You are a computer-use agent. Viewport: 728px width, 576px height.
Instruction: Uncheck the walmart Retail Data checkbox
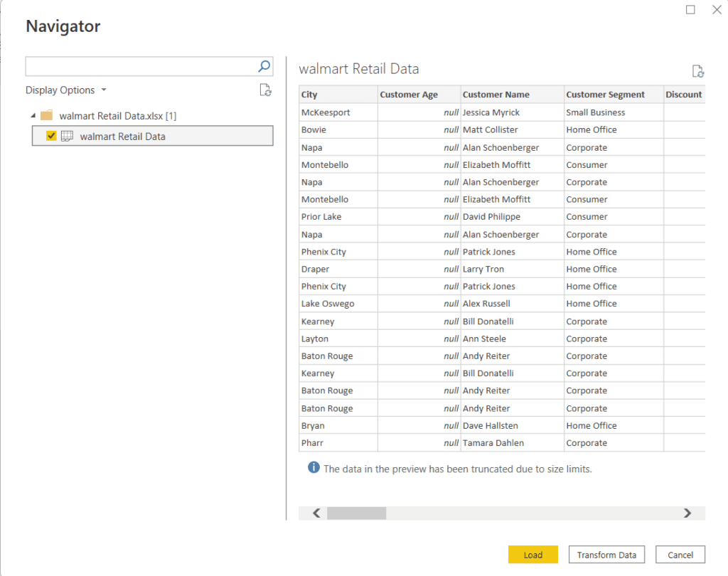point(51,136)
